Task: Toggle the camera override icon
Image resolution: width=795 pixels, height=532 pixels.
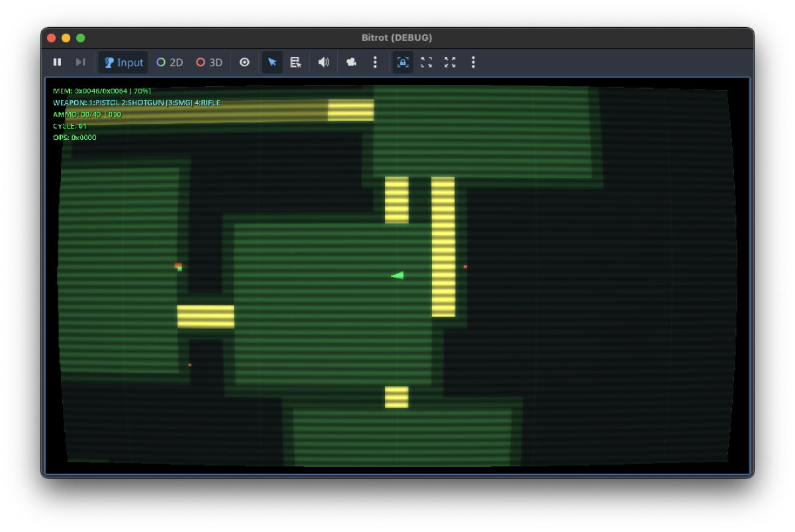Action: click(351, 62)
